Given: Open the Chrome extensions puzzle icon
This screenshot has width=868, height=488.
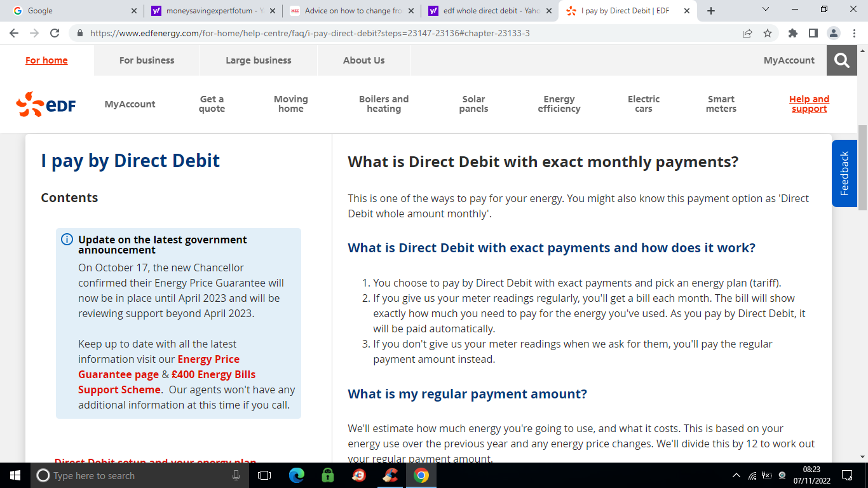Looking at the screenshot, I should (x=792, y=33).
